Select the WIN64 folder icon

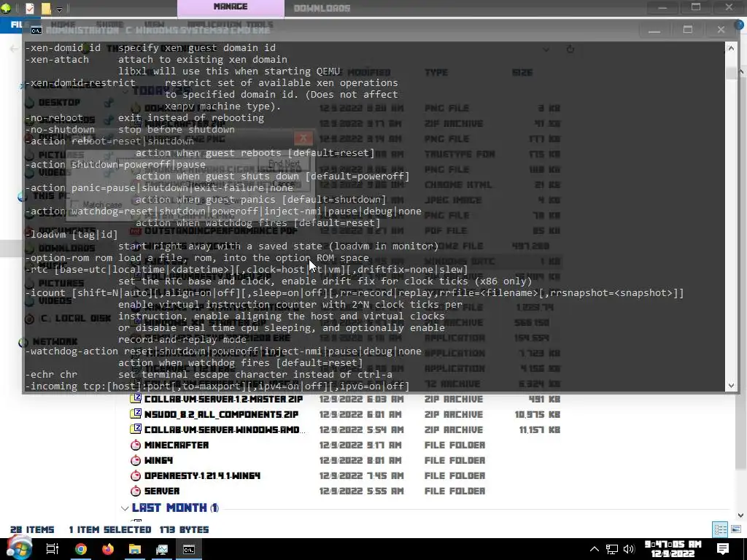136,460
